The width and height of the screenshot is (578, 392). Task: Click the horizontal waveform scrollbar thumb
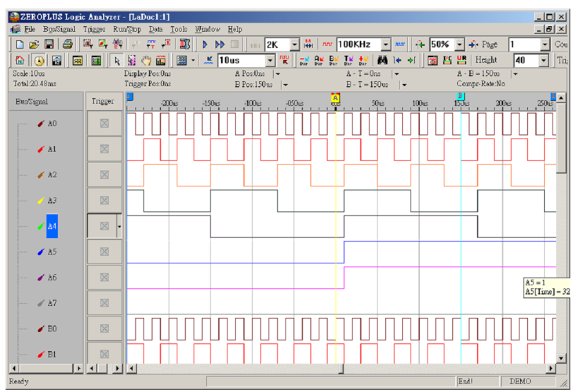[341, 368]
